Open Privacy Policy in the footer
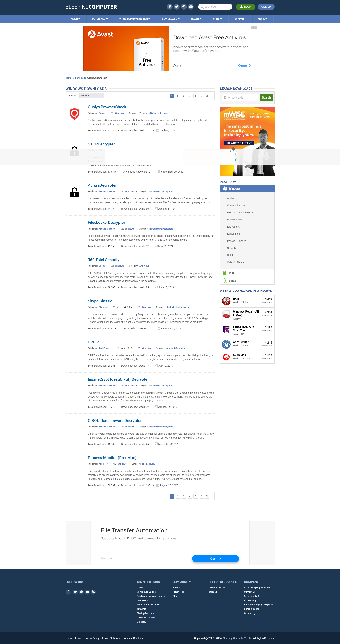The height and width of the screenshot is (644, 340). pos(91,638)
